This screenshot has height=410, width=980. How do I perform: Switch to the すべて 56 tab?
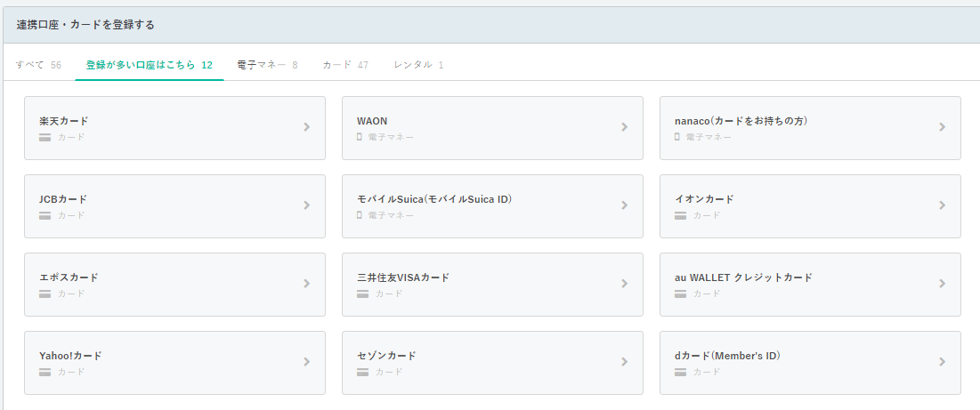(38, 65)
